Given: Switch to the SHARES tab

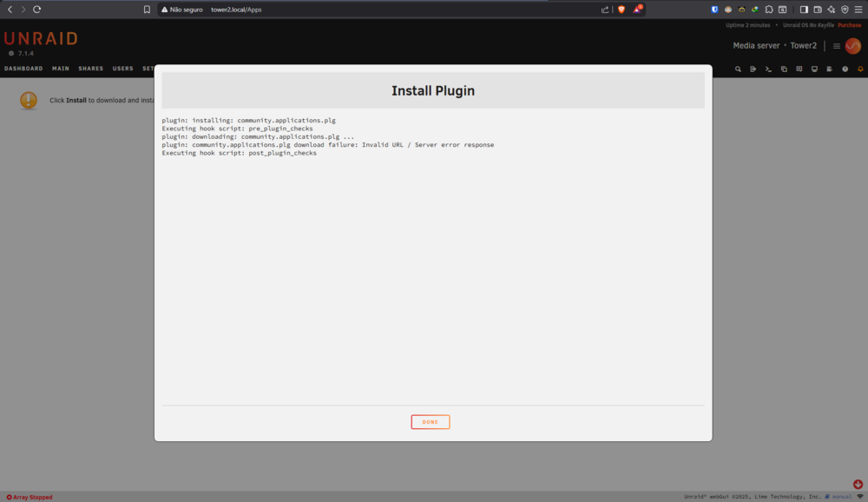Looking at the screenshot, I should [91, 69].
